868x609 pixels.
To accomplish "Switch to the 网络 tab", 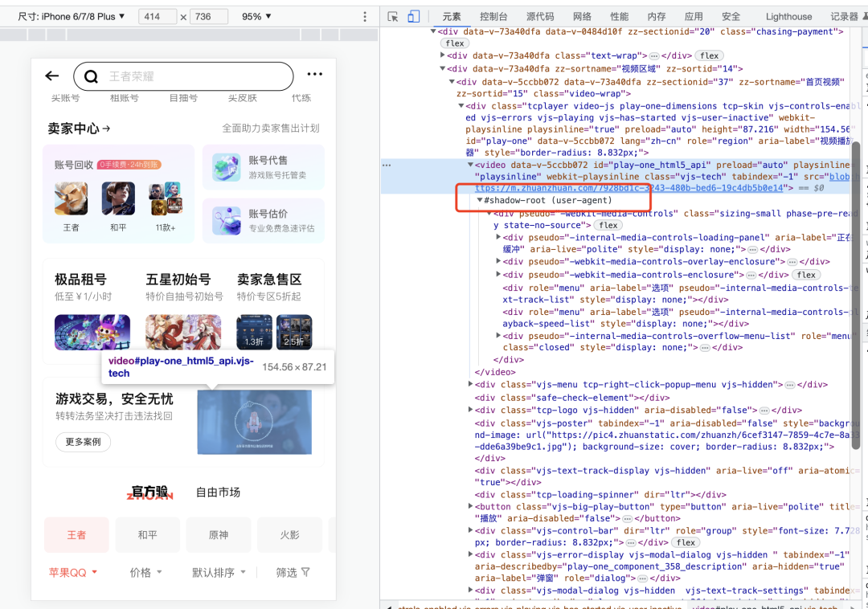I will point(582,17).
